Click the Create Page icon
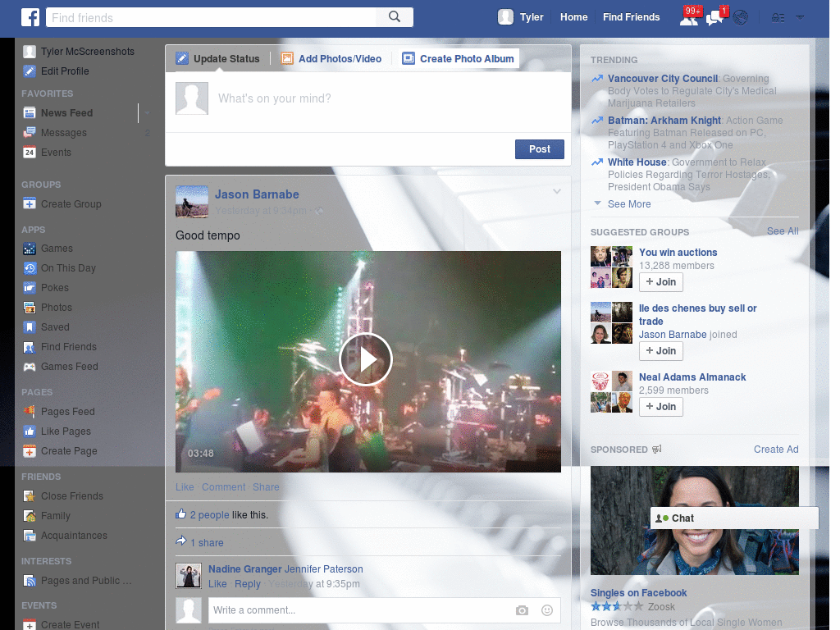 pyautogui.click(x=30, y=451)
